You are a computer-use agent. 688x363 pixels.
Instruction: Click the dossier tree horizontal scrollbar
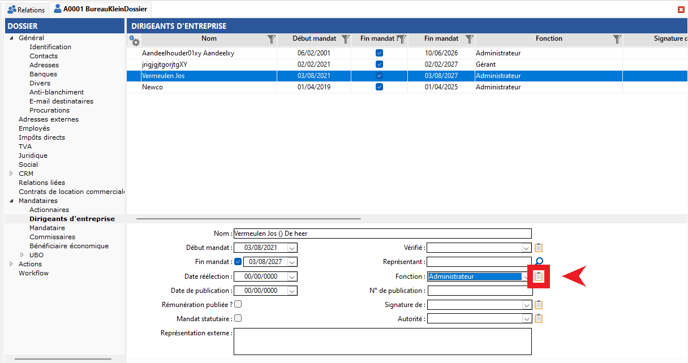coord(63,359)
